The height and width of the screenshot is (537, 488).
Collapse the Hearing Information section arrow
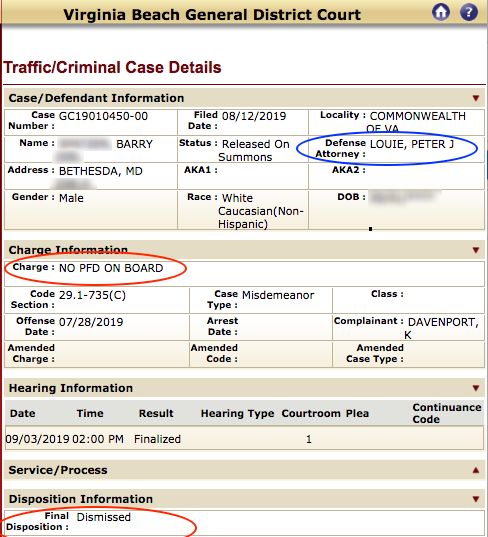(x=476, y=388)
